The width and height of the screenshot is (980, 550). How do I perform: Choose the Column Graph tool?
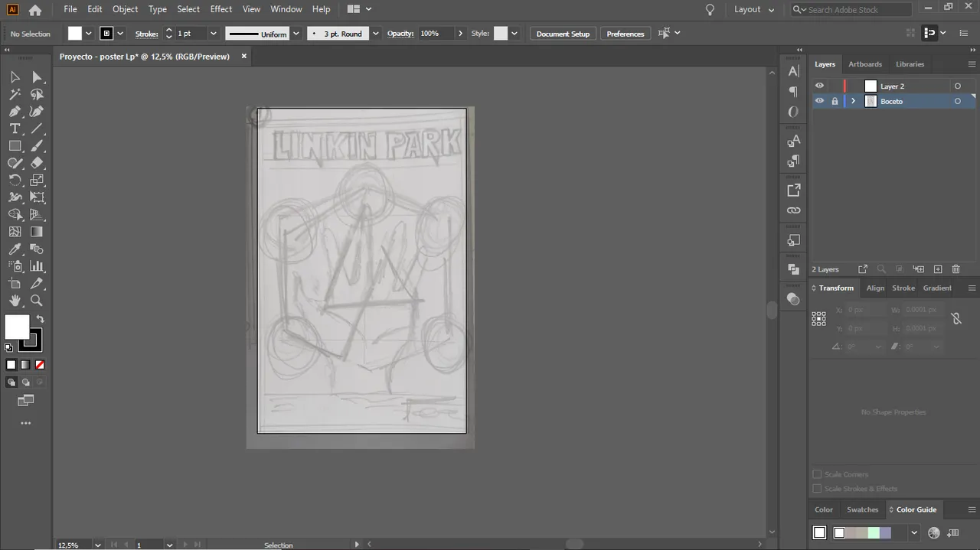coord(37,266)
